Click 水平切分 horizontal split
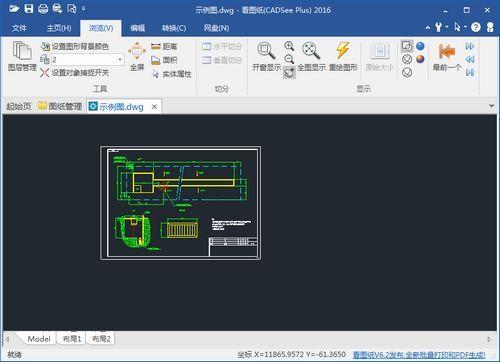Viewport: 500px width, 362px height. 221,46
